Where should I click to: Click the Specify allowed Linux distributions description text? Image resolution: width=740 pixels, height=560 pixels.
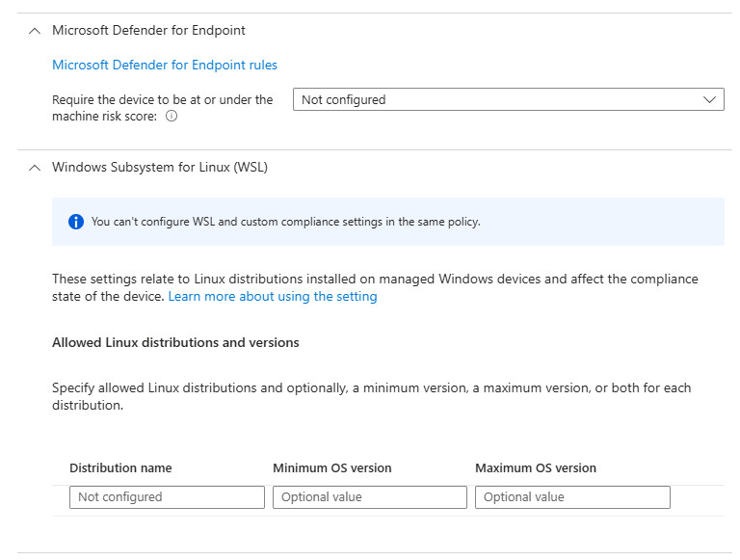click(x=371, y=388)
